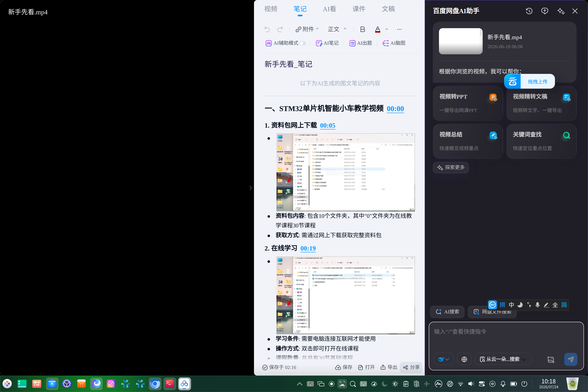The image size is (588, 392).
Task: Redo edit in note toolbar
Action: [280, 29]
